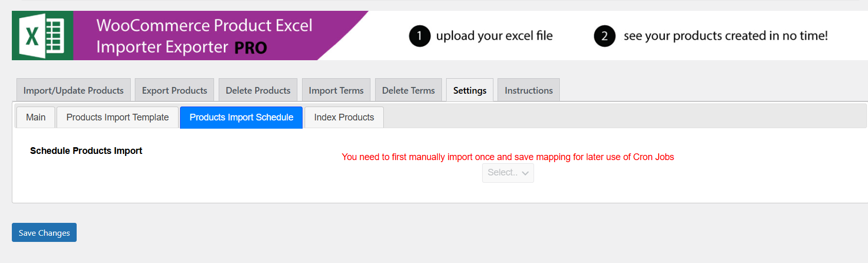Viewport: 868px width, 263px height.
Task: Click the step 2 circle badge
Action: point(604,36)
